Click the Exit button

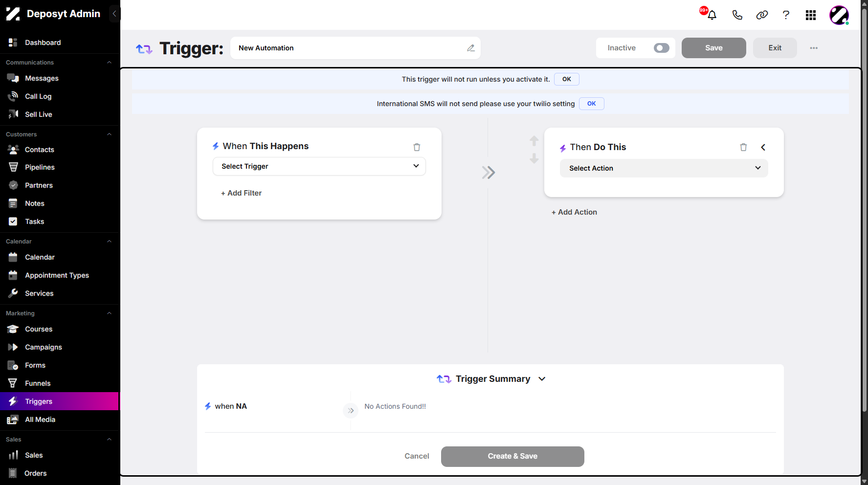coord(775,48)
